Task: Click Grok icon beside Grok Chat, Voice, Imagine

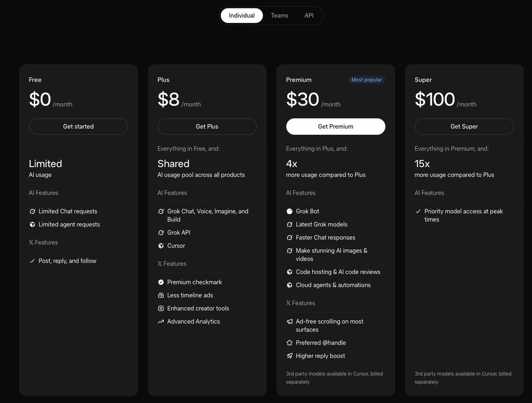Action: (x=161, y=211)
